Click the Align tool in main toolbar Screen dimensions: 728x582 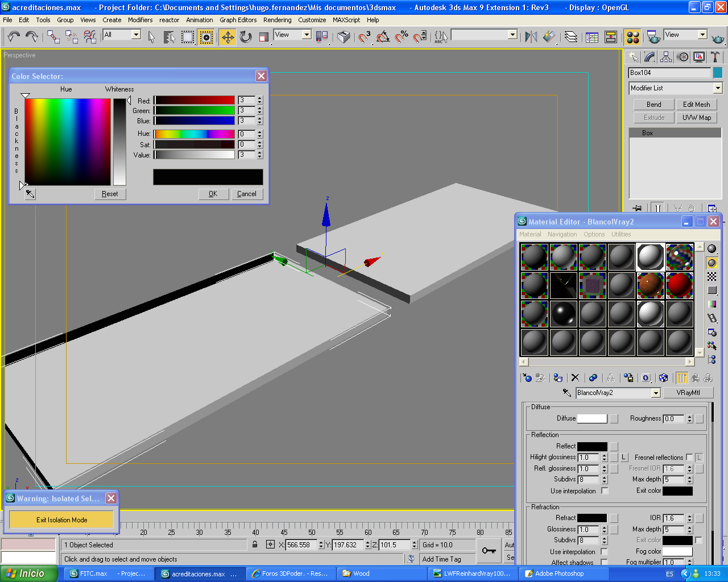pos(549,37)
